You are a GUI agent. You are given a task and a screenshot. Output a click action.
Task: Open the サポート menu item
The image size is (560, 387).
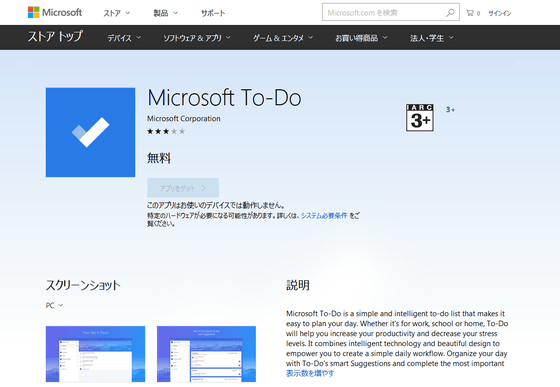213,13
